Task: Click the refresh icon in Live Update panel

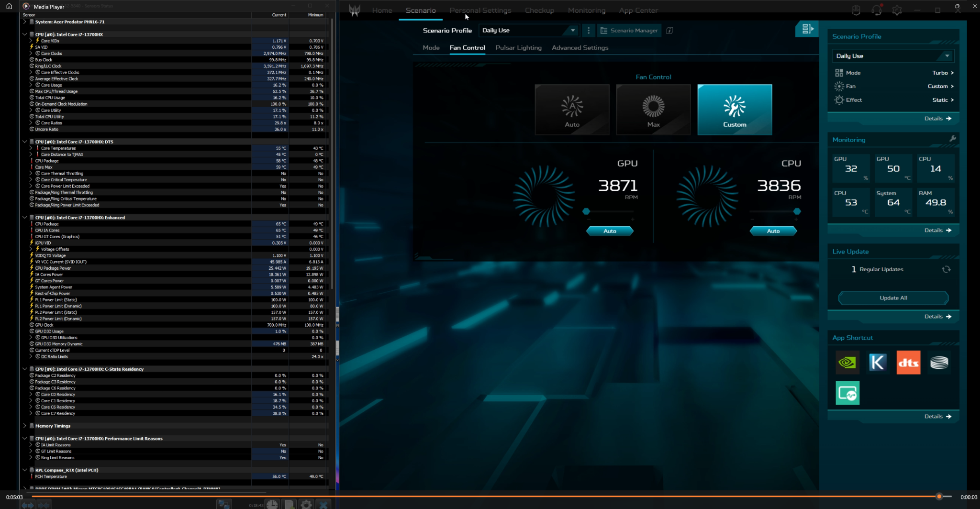Action: (946, 269)
